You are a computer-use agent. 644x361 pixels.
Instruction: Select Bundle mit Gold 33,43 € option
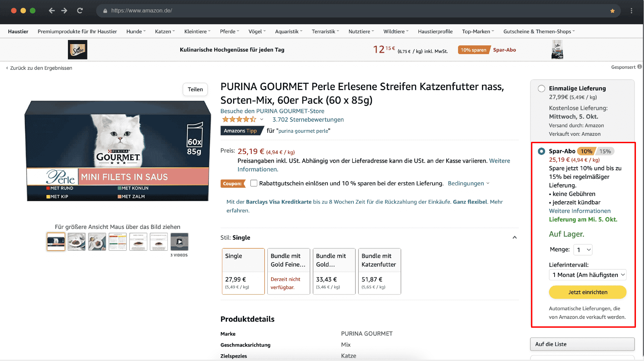334,271
